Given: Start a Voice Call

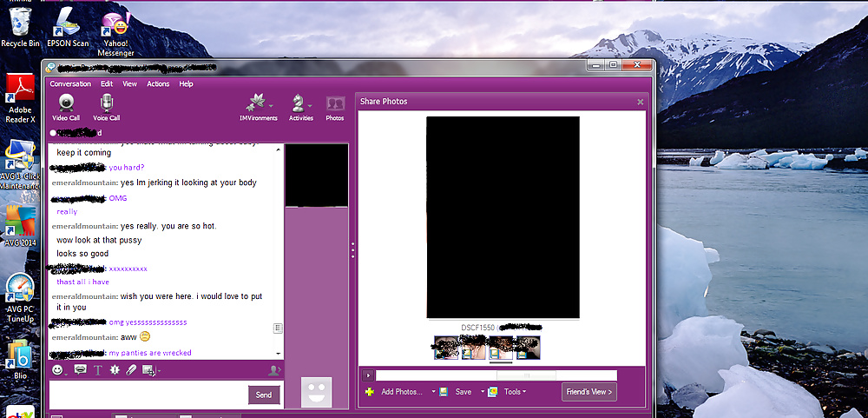Looking at the screenshot, I should pos(106,107).
